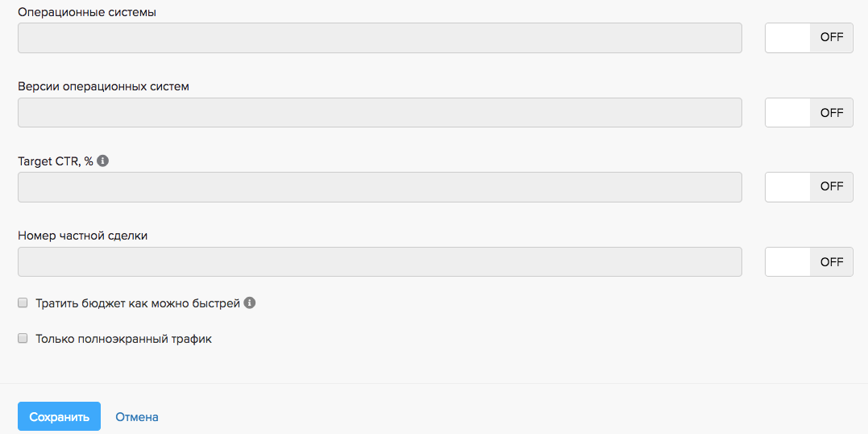This screenshot has height=434, width=868.
Task: Click the 'Только полноэкранный трафик' label text
Action: tap(123, 340)
